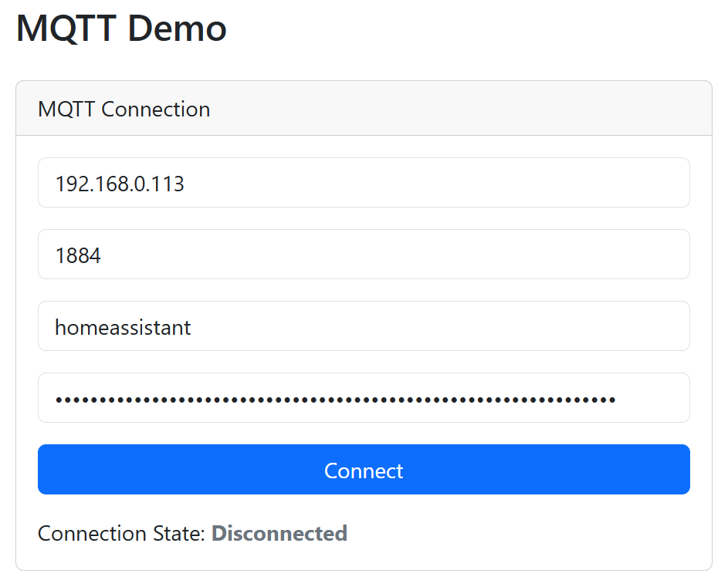Click the word MQTT in card header

pos(66,110)
